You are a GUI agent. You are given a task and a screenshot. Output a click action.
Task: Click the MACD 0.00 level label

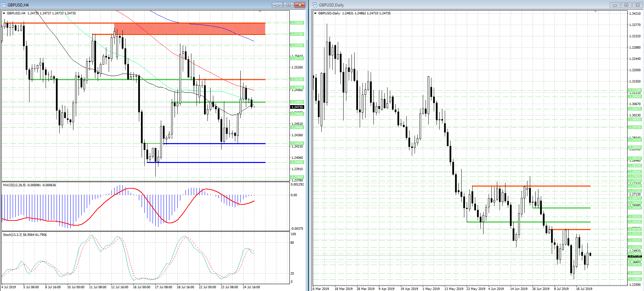294,195
